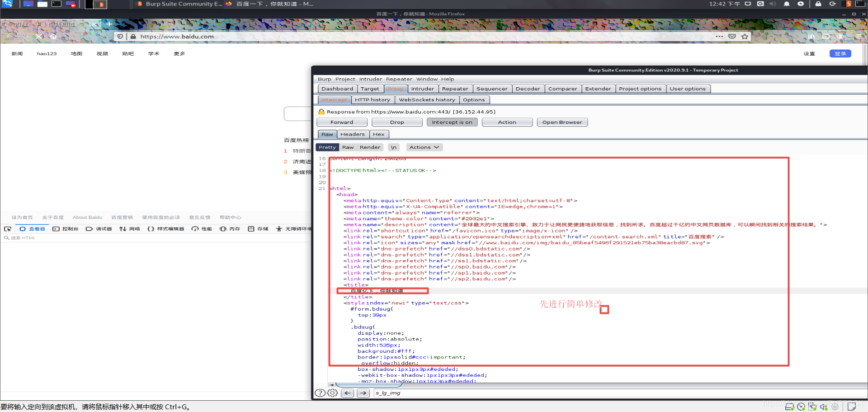Switch to Burp Suite Community taskbar entry
The image size is (868, 412).
point(179,4)
